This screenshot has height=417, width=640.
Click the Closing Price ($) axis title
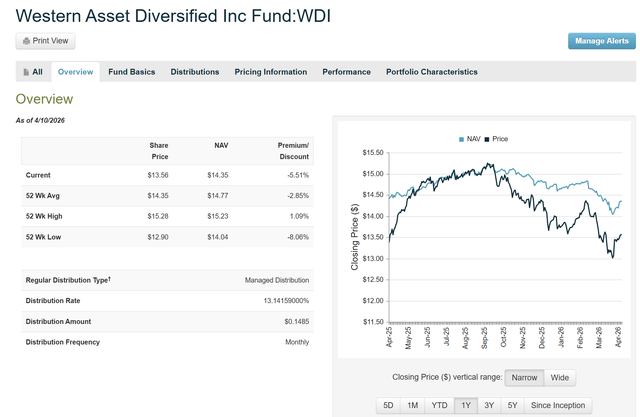pyautogui.click(x=354, y=237)
